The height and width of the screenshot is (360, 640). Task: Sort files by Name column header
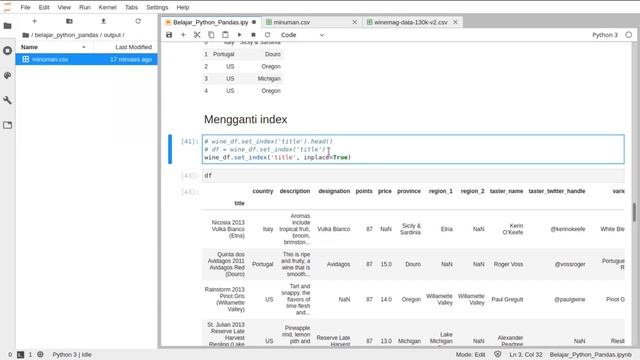click(x=54, y=47)
